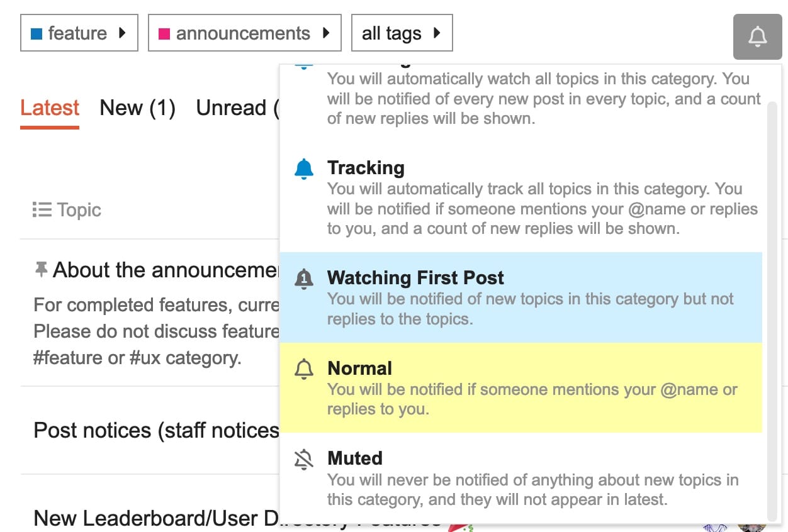Open the announcements category dropdown
Screen dimensions: 788x532
(244, 32)
